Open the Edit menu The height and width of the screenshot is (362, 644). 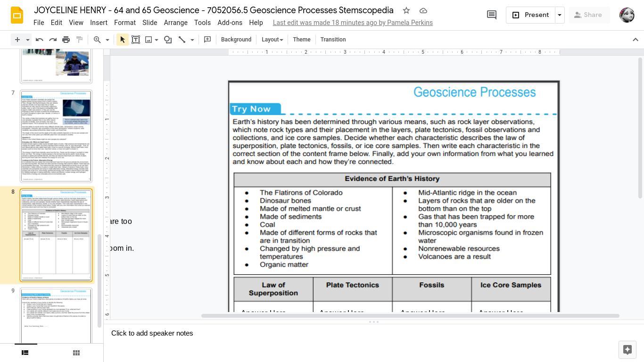(x=57, y=23)
